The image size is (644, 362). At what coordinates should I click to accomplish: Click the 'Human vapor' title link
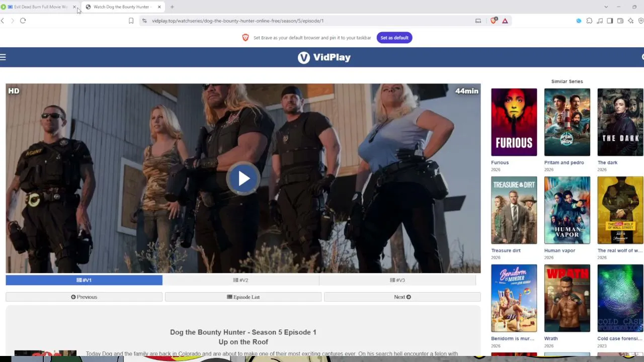pyautogui.click(x=559, y=250)
